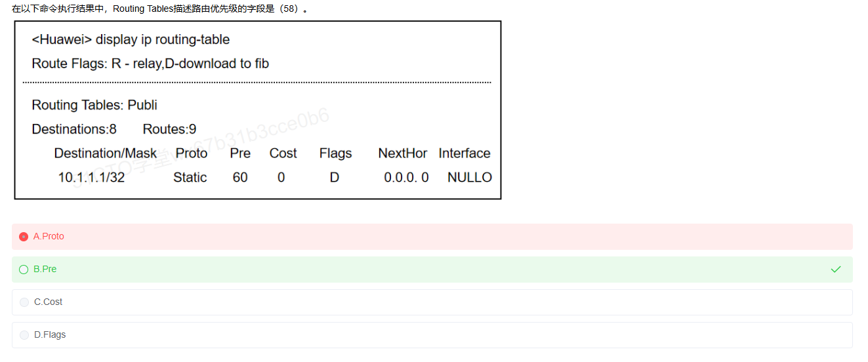
Task: Choose the D.Flags radio button
Action: coord(24,335)
